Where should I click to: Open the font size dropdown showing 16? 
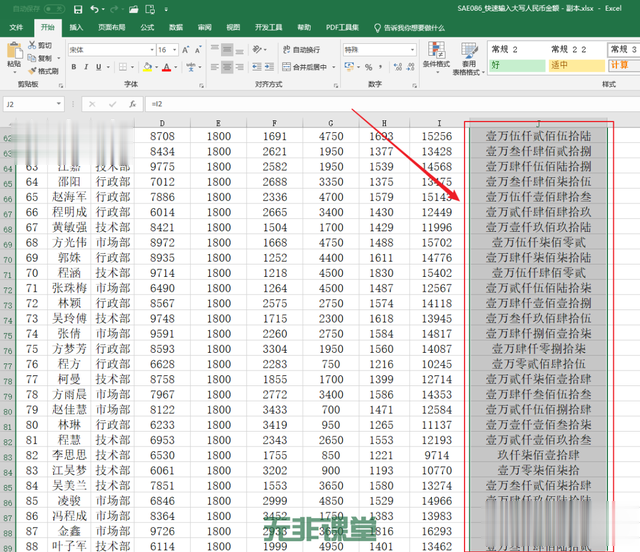pos(174,50)
